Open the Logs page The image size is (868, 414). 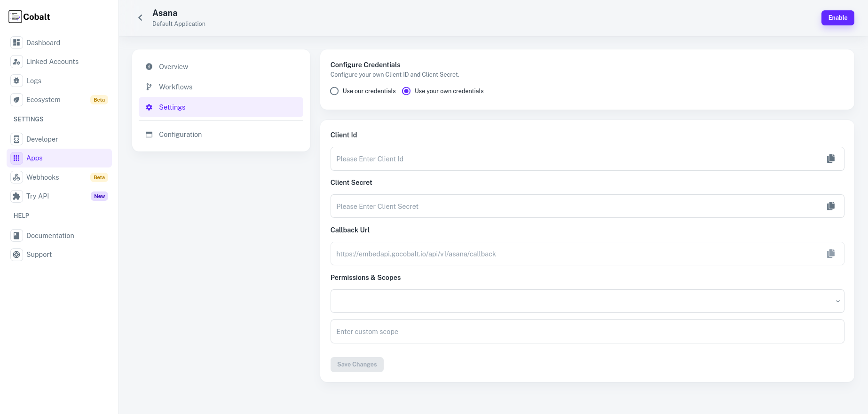pos(59,81)
